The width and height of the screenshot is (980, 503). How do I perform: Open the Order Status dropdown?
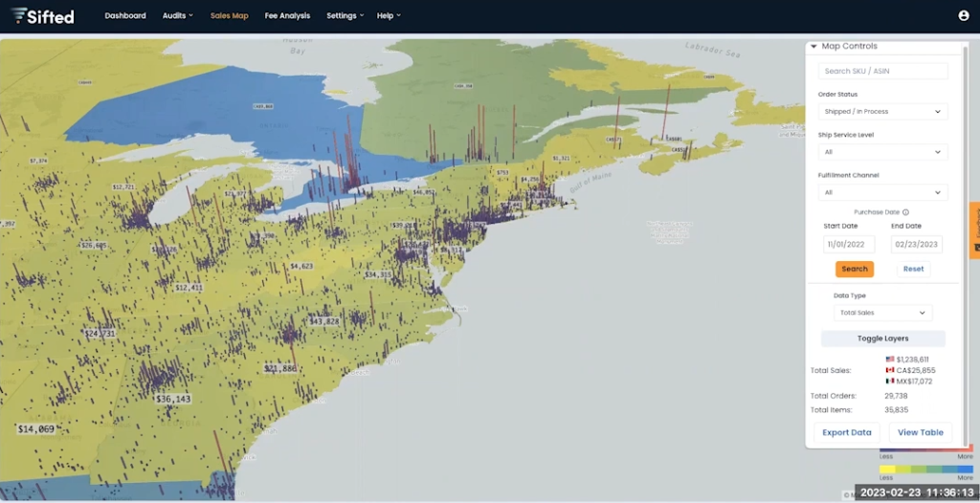tap(882, 112)
